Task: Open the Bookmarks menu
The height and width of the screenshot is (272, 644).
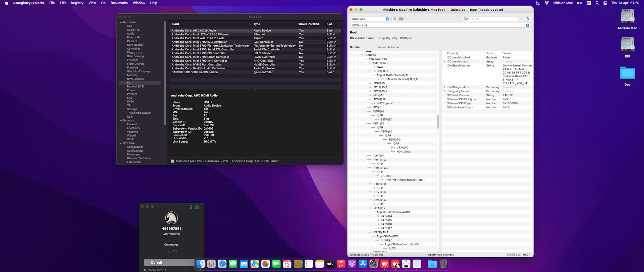Action: coord(119,3)
